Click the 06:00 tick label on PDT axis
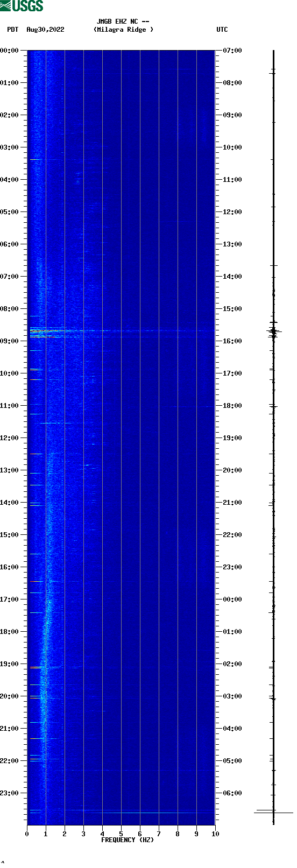The image size is (297, 868). (9, 244)
